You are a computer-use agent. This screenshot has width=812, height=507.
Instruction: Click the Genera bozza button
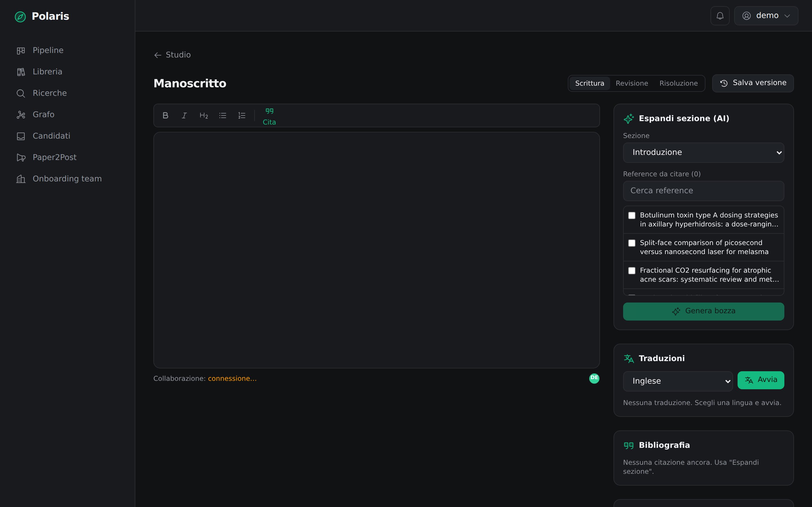pos(704,311)
